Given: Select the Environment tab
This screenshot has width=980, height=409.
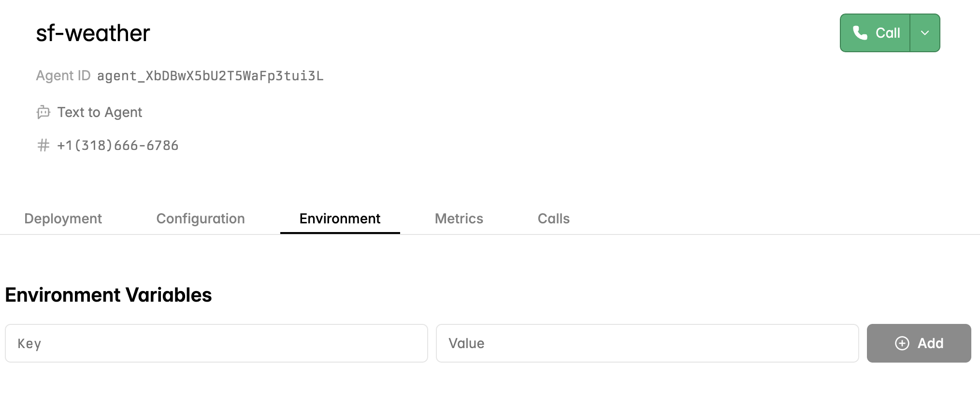Looking at the screenshot, I should click(x=340, y=219).
